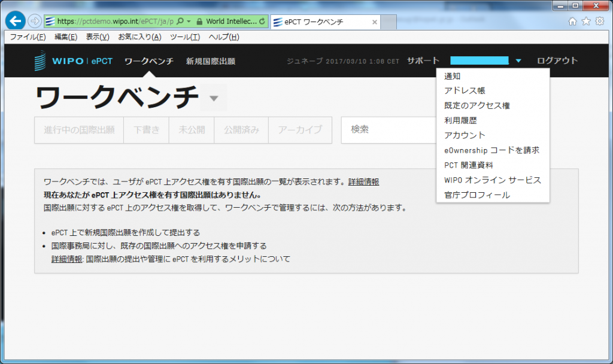Click the WIPO ePCT logo

click(x=72, y=60)
